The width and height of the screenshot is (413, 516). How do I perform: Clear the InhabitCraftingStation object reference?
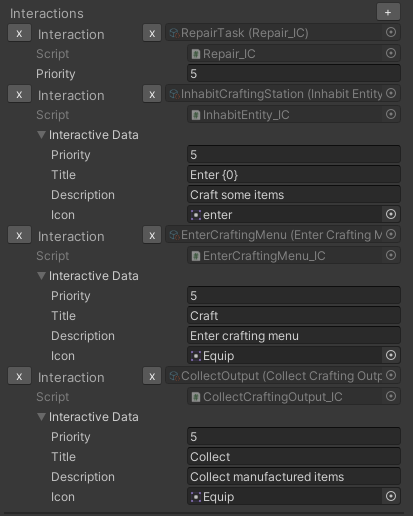click(x=152, y=94)
